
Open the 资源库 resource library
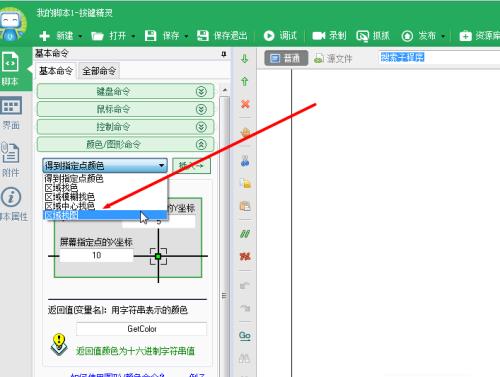[480, 36]
